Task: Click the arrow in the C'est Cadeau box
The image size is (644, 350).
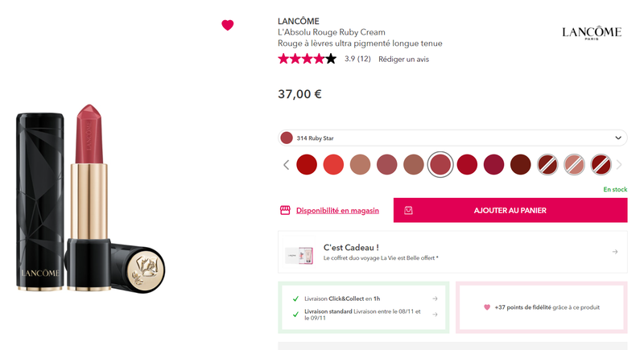Action: click(x=614, y=252)
